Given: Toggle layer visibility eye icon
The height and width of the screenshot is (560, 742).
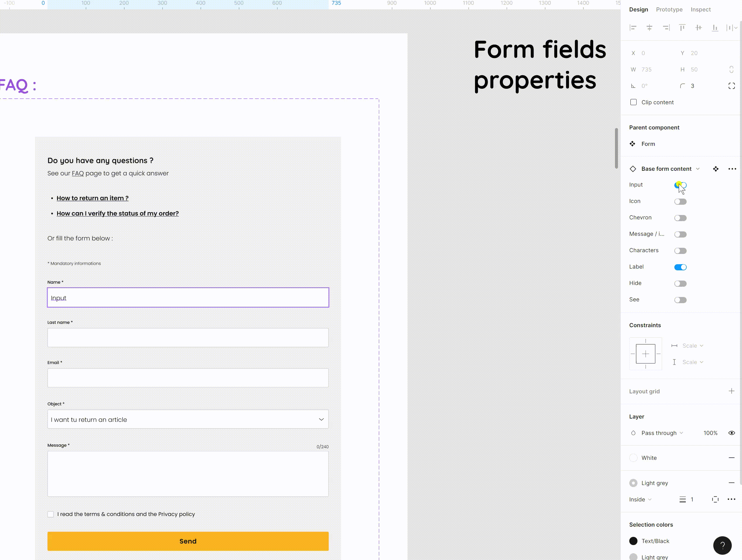Looking at the screenshot, I should coord(731,433).
